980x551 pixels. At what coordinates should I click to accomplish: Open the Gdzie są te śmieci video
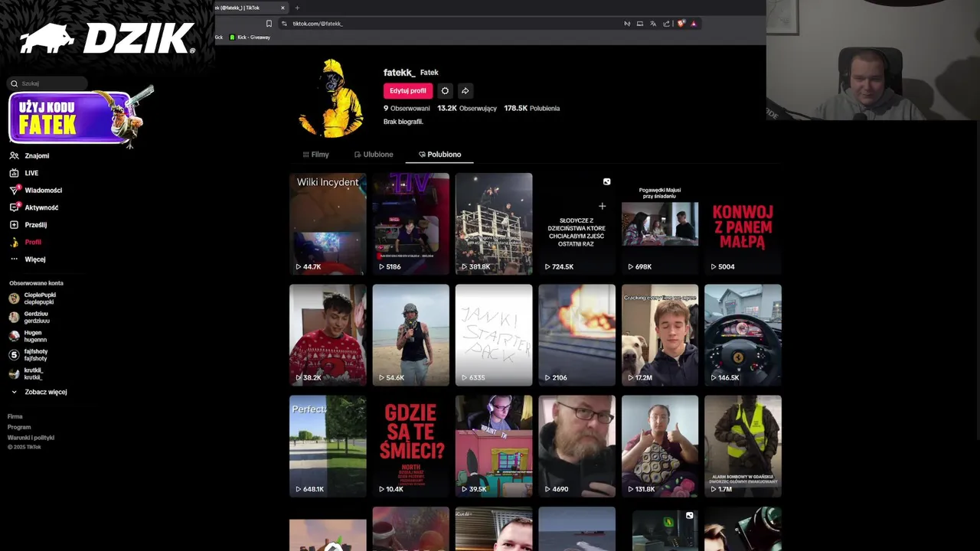tap(410, 446)
